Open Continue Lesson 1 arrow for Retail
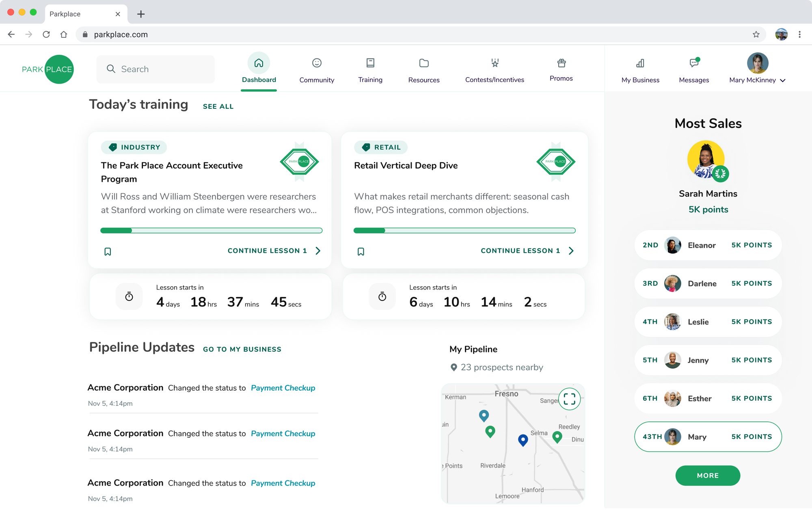 pyautogui.click(x=571, y=251)
